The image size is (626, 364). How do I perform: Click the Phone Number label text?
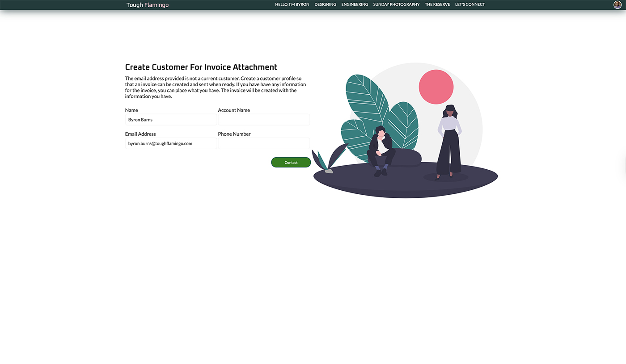point(234,134)
